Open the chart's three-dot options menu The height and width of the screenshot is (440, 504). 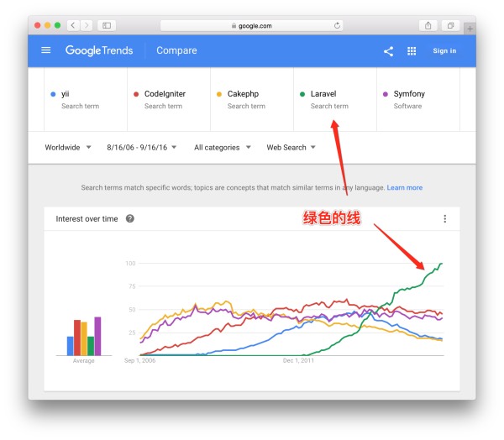pyautogui.click(x=444, y=219)
